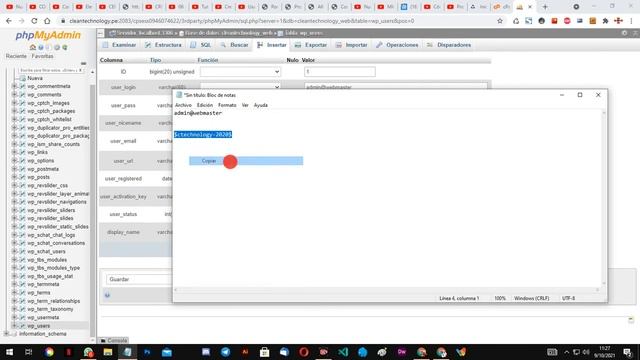Open the Ver menu in Notepad
The width and height of the screenshot is (640, 360).
(x=245, y=105)
